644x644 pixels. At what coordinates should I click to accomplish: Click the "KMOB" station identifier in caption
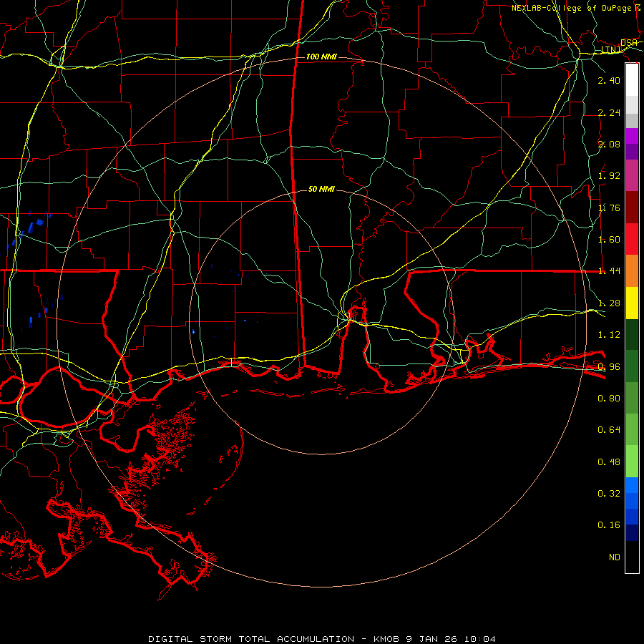(386, 639)
